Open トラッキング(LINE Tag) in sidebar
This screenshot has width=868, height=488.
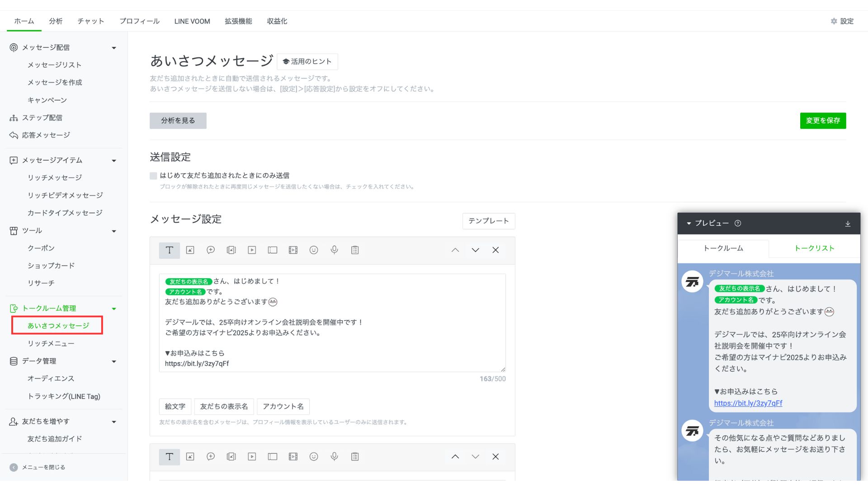64,397
